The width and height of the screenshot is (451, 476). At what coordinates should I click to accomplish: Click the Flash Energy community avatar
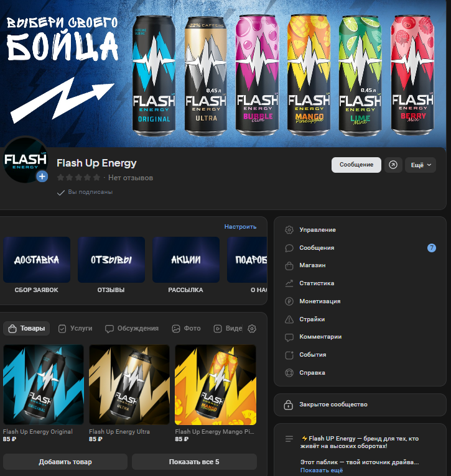(x=26, y=160)
